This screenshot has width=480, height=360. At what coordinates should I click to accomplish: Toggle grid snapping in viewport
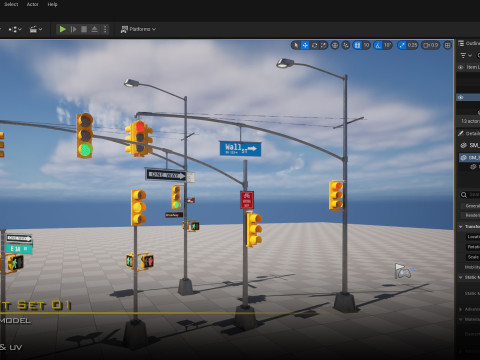coord(357,45)
